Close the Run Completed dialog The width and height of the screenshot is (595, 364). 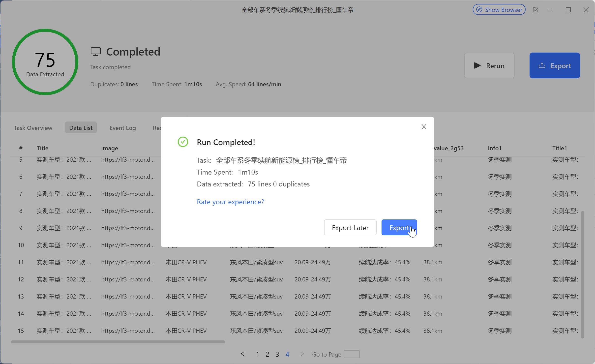tap(424, 127)
